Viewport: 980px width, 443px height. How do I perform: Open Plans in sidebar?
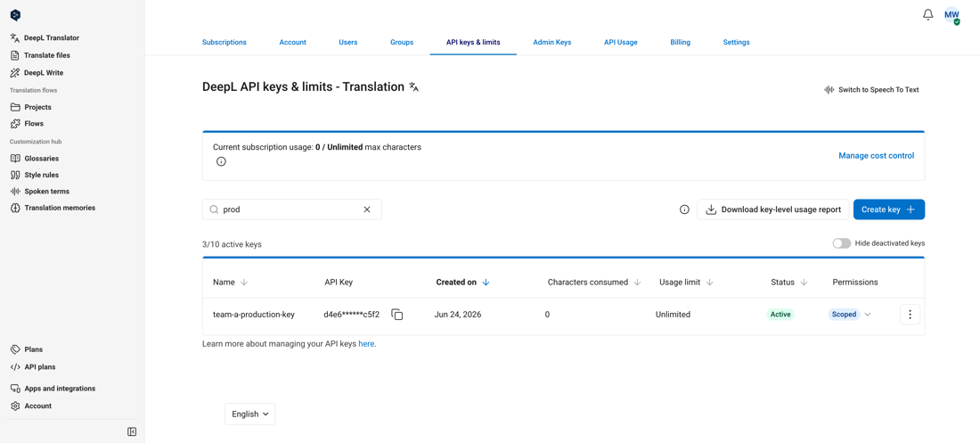tap(27, 349)
